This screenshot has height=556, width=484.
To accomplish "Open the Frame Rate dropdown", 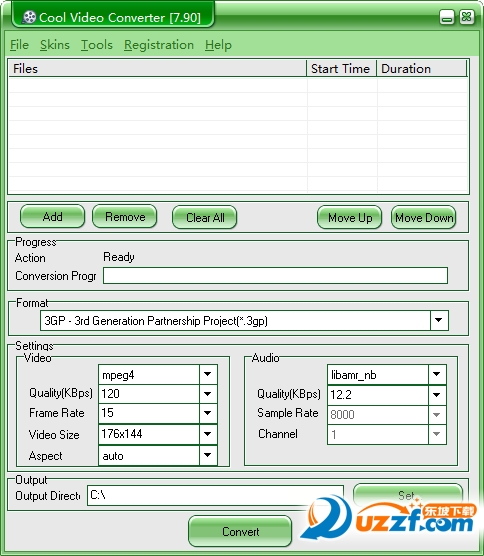I will pyautogui.click(x=208, y=413).
